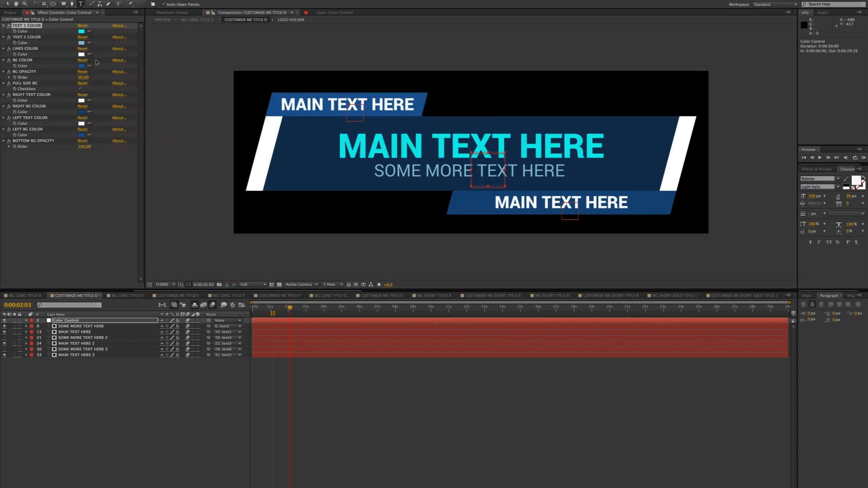Open About for LINES COLOR effect
Viewport: 868px width, 488px height.
[119, 49]
